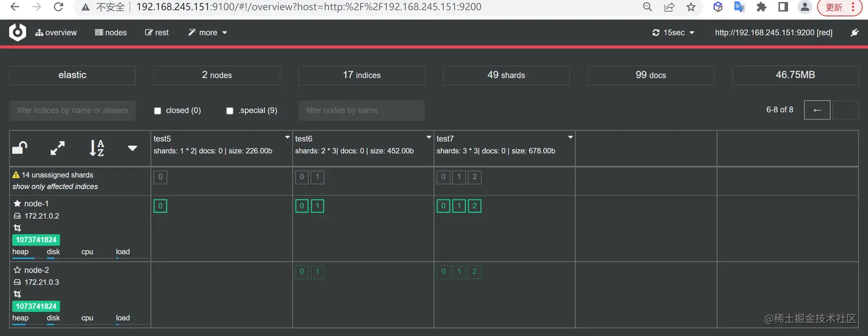Open the test5 index dropdown arrow
This screenshot has height=336, width=868.
coord(288,138)
